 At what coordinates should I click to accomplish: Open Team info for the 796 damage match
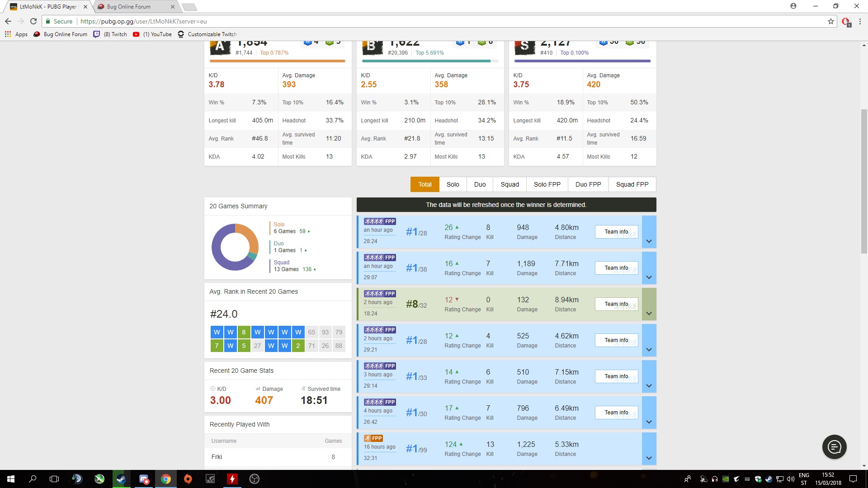coord(616,413)
